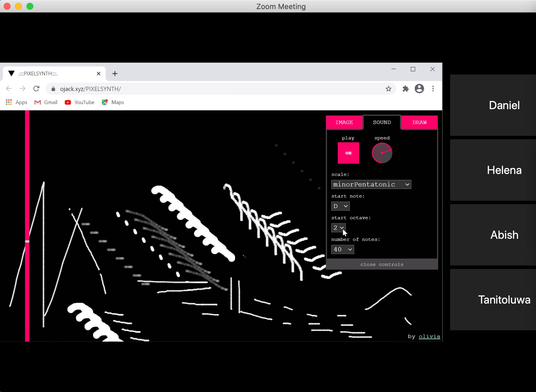536x392 pixels.
Task: Click the close controls button
Action: click(382, 264)
